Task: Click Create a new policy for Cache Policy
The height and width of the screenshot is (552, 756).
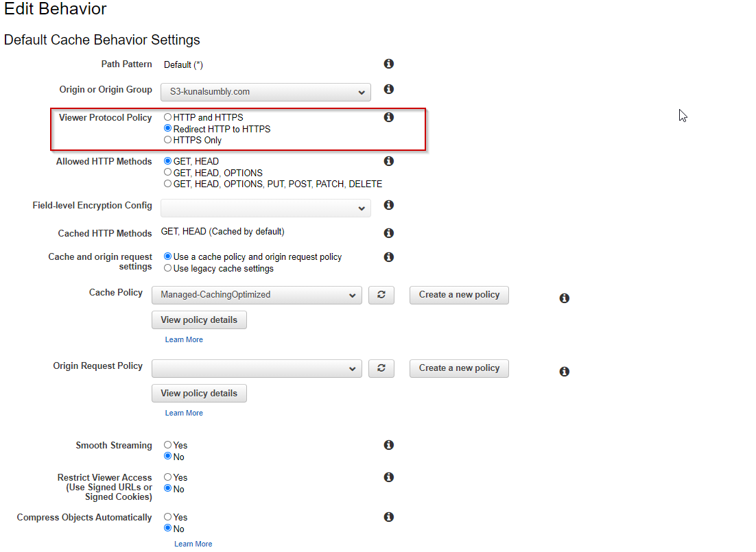Action: tap(458, 295)
